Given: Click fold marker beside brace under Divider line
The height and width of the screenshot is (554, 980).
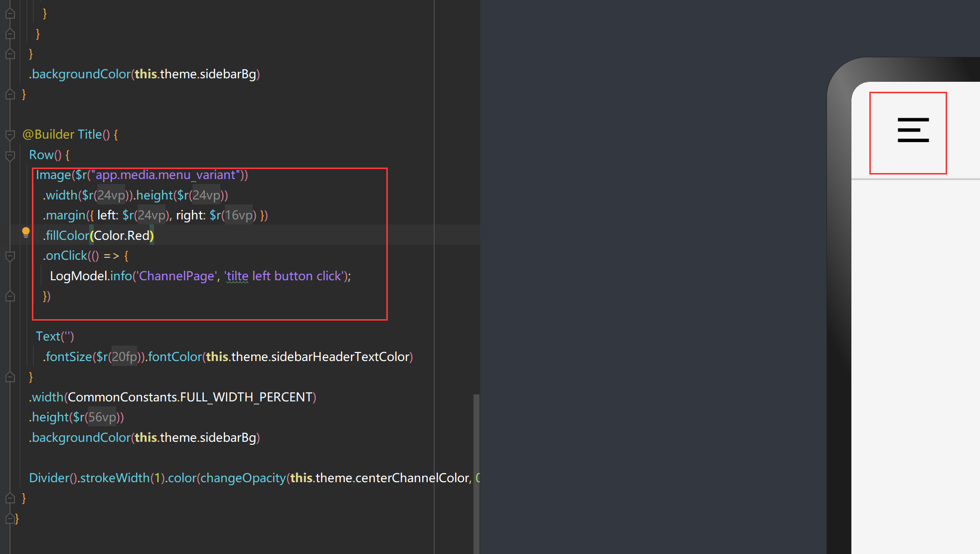Looking at the screenshot, I should pyautogui.click(x=10, y=498).
